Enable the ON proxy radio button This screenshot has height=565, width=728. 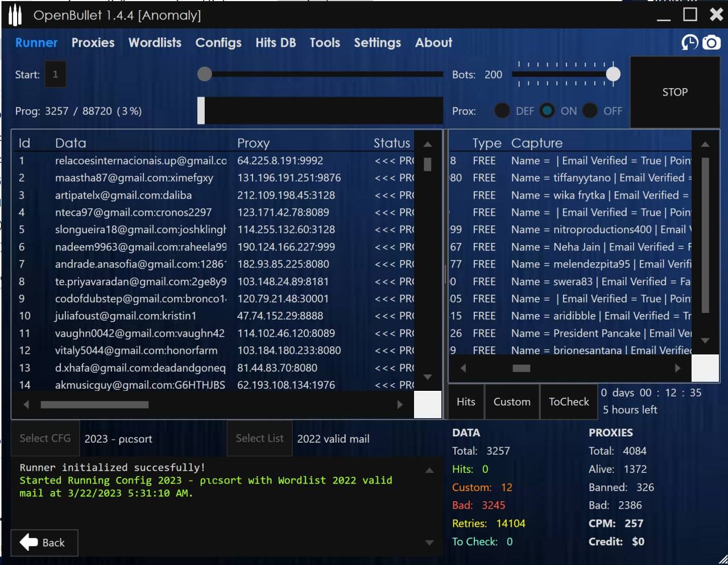pos(547,110)
